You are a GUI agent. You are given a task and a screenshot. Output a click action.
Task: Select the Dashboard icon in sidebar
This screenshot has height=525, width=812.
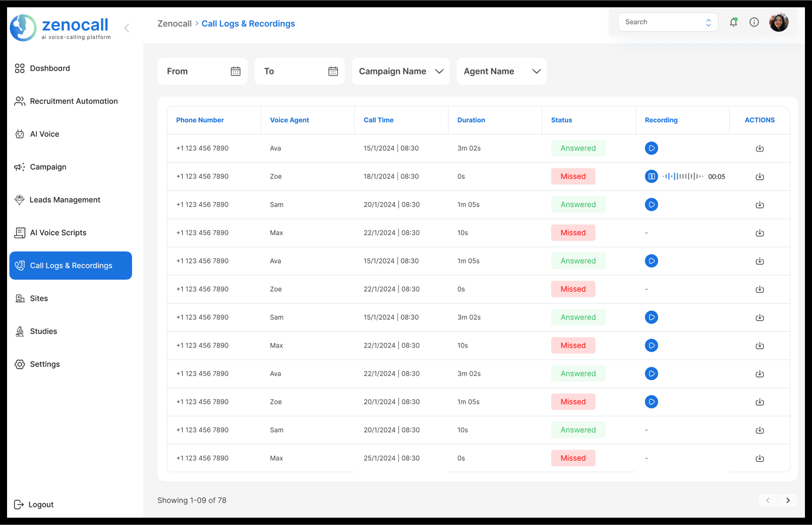tap(19, 68)
